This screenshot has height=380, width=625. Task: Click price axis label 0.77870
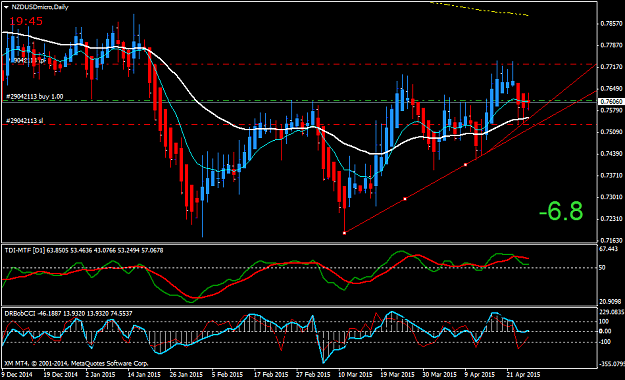[x=611, y=45]
